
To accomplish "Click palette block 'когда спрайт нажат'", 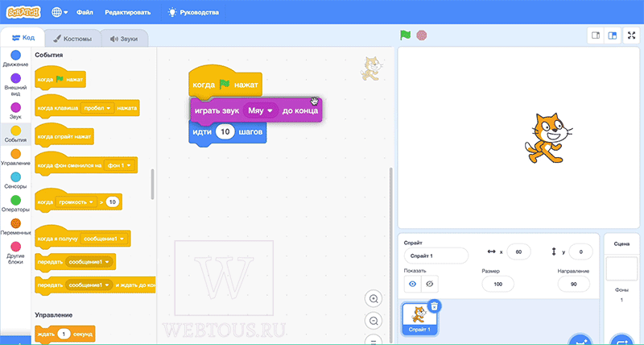I will tap(64, 136).
